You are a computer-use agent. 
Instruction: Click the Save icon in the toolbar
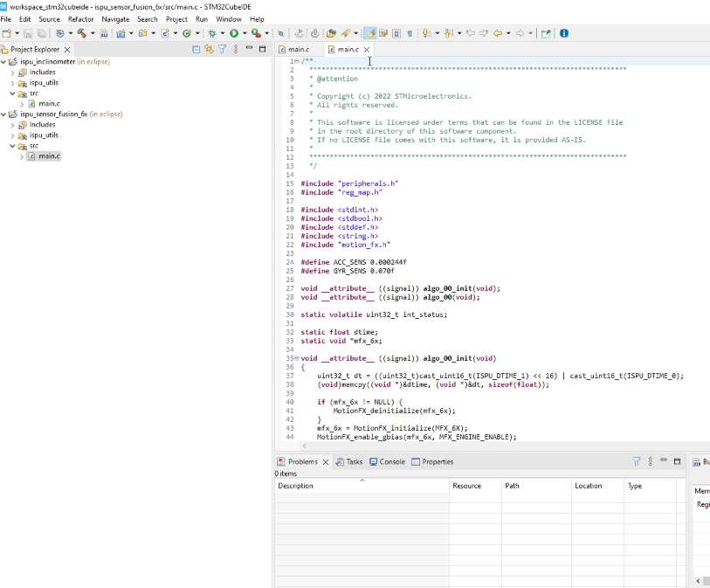click(28, 33)
